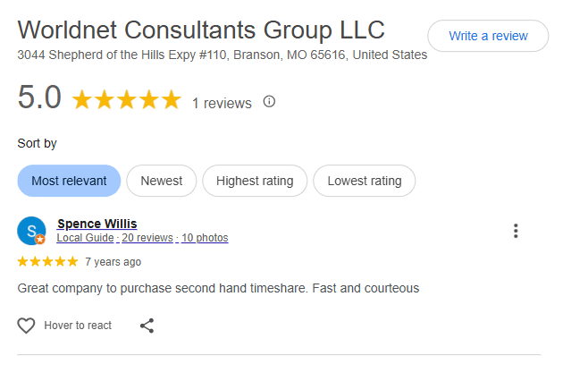Click the orange Local Guide badge on avatar
The width and height of the screenshot is (588, 381).
(40, 240)
